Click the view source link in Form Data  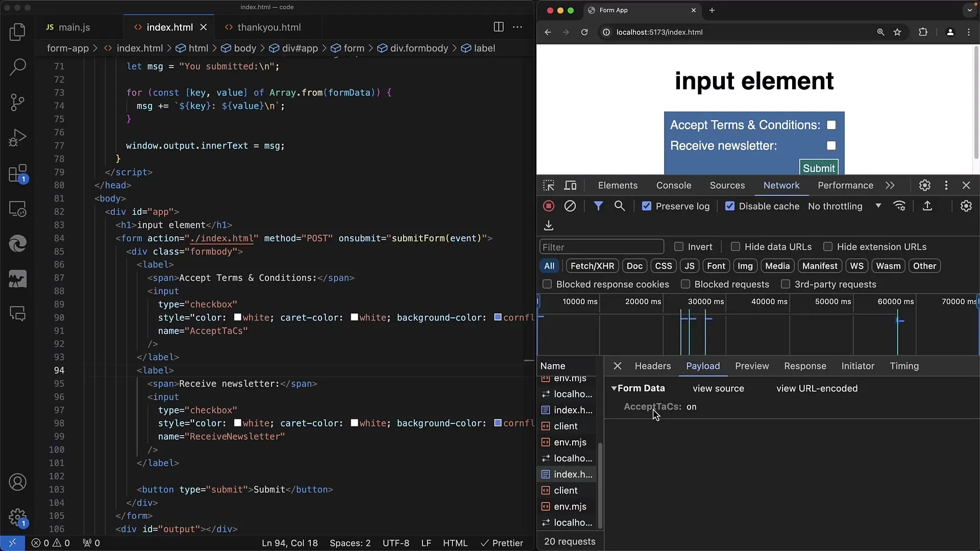pos(718,388)
